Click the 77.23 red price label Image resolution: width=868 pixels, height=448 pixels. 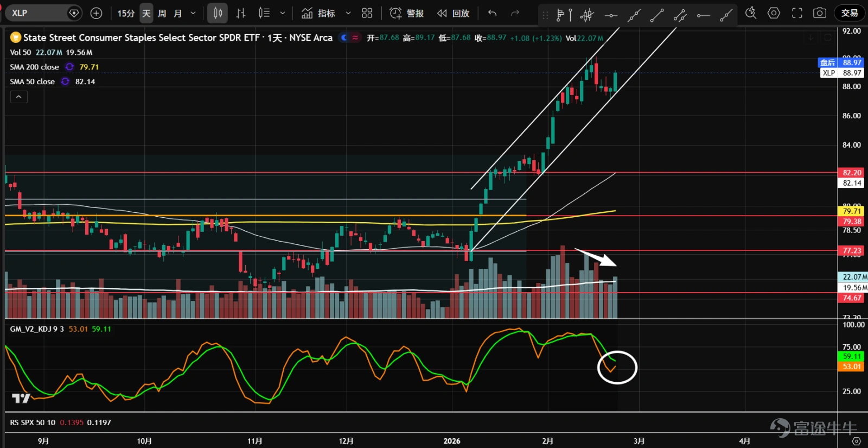(852, 251)
